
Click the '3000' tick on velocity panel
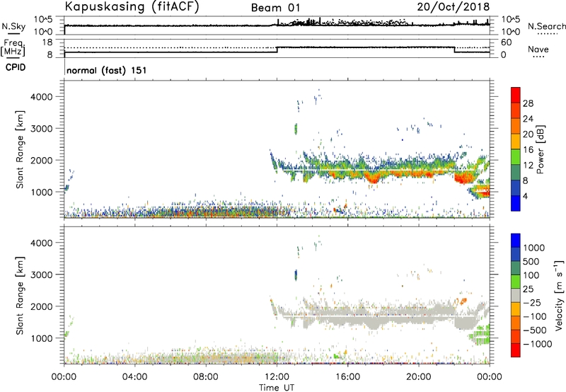(41, 275)
